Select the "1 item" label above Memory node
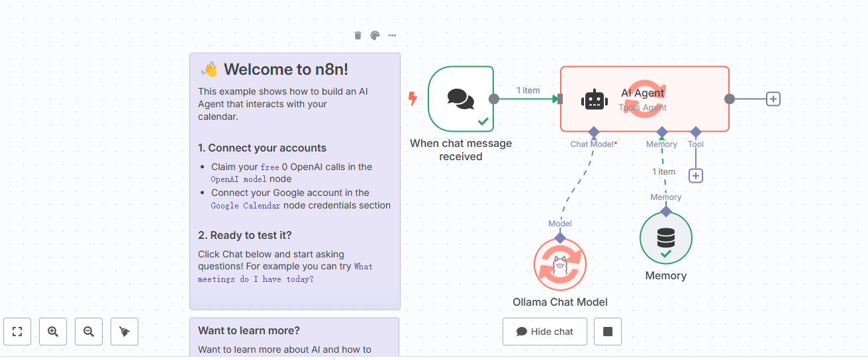The image size is (868, 360). (664, 171)
